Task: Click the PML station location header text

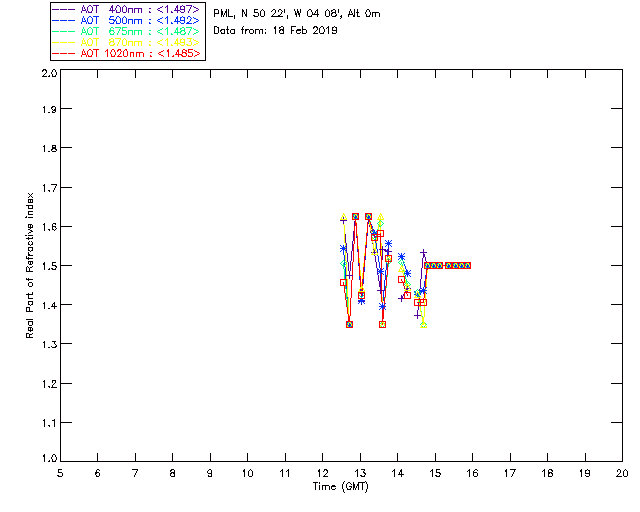Action: coord(297,14)
